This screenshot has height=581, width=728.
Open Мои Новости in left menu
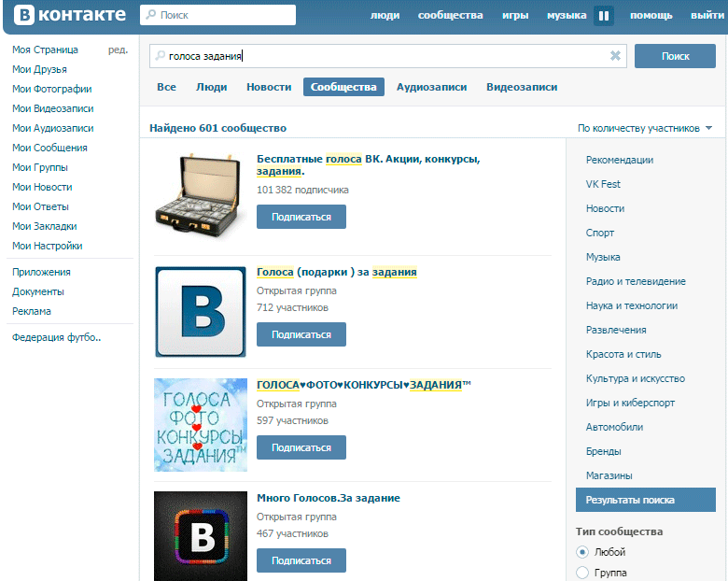pyautogui.click(x=42, y=187)
